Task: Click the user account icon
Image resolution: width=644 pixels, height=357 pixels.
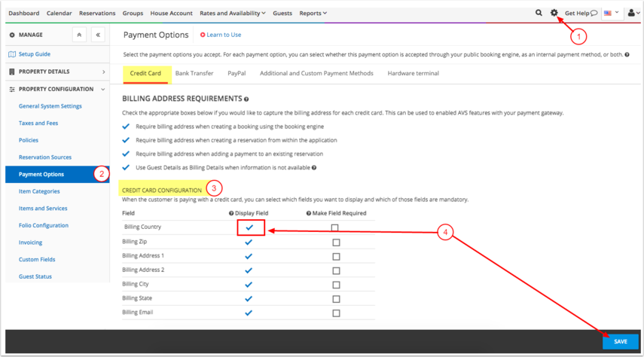Action: tap(632, 13)
